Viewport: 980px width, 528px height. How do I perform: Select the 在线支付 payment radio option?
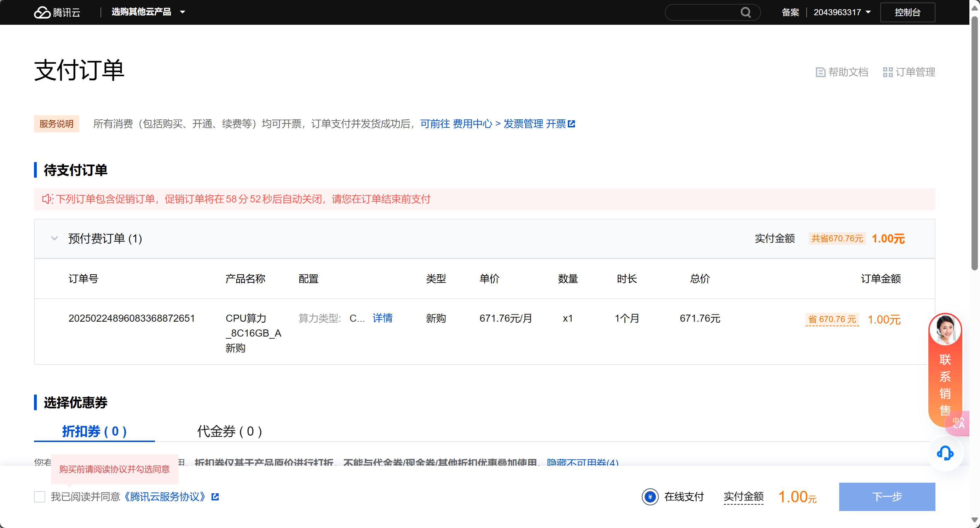click(x=650, y=497)
